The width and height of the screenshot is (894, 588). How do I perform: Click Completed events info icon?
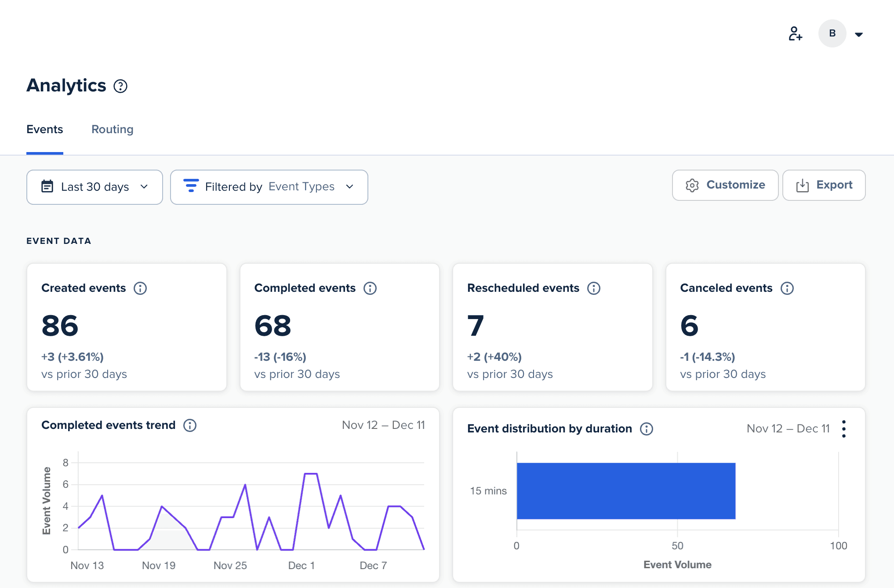[x=370, y=288]
